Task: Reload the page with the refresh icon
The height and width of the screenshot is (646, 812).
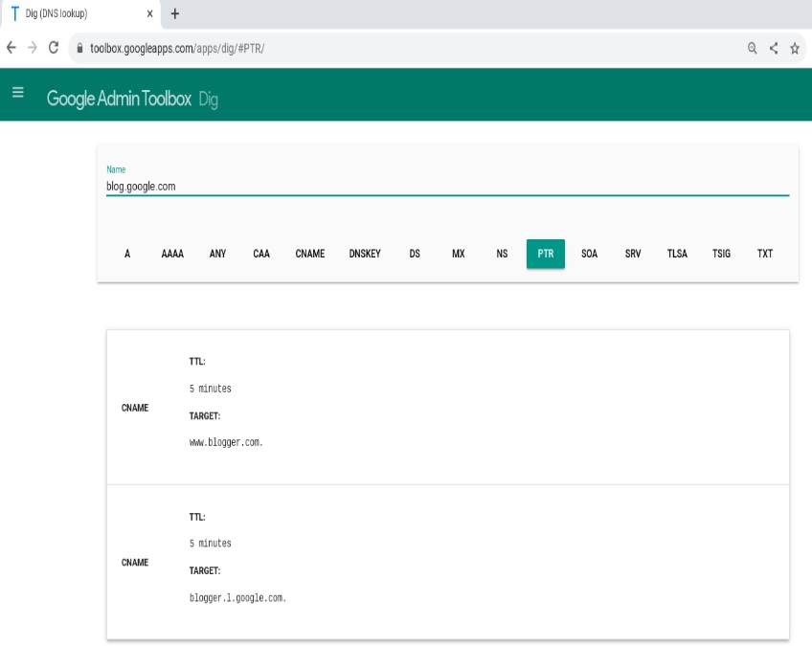Action: point(54,48)
